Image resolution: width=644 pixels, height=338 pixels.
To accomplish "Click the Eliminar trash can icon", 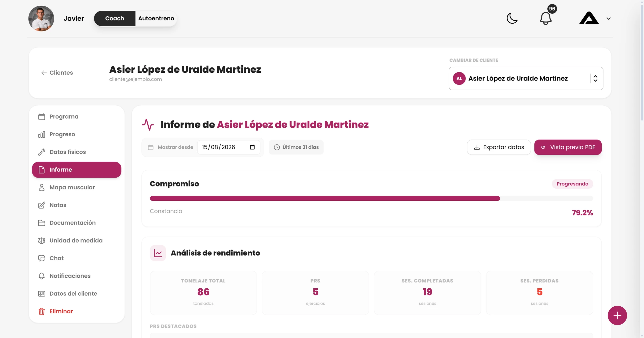I will (42, 311).
